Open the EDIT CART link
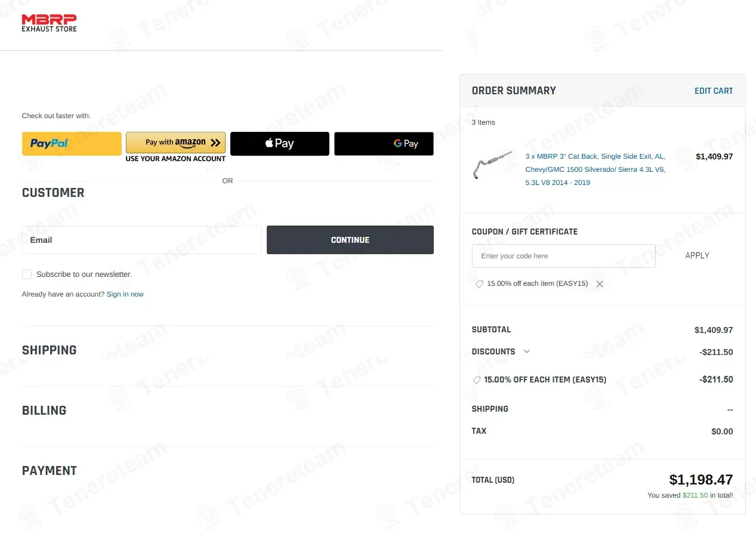 (714, 91)
